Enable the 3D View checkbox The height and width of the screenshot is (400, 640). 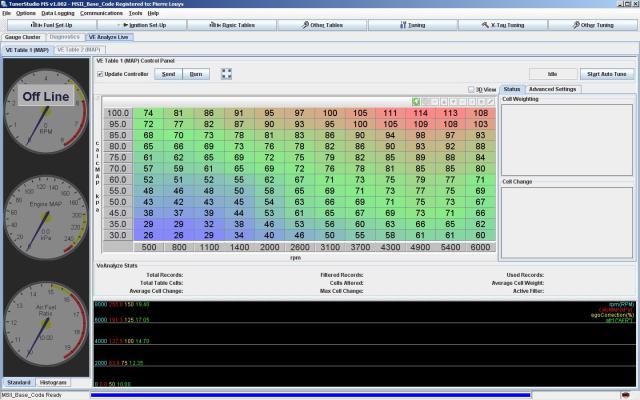point(472,89)
